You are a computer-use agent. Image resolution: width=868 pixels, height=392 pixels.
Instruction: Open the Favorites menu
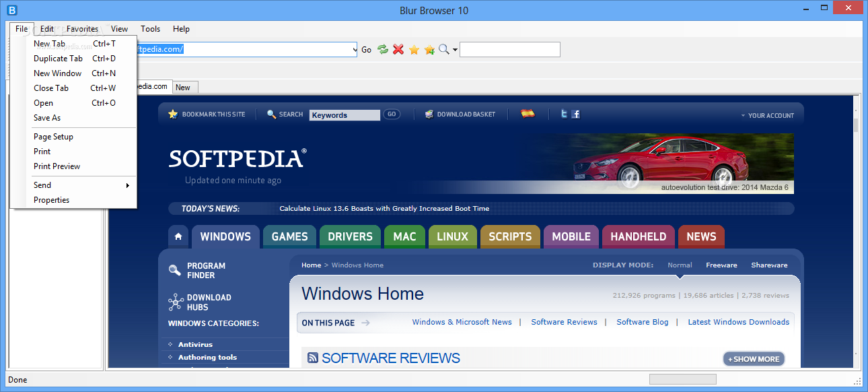tap(82, 29)
